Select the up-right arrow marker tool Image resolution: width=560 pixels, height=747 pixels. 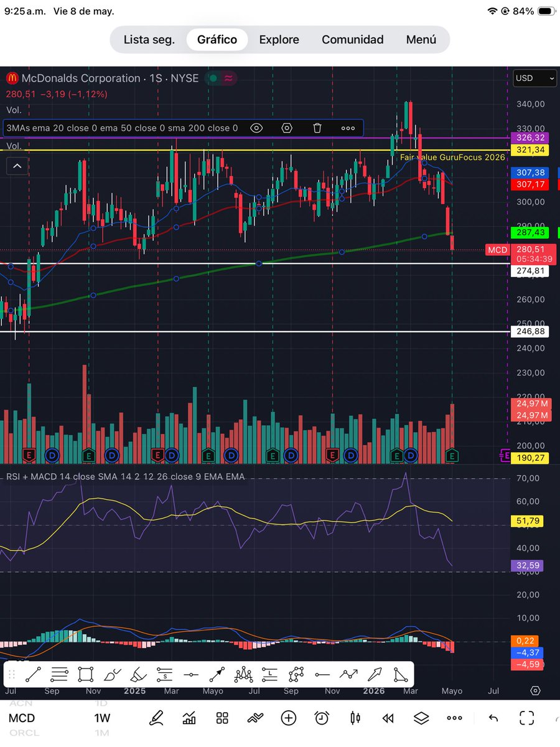(x=374, y=674)
